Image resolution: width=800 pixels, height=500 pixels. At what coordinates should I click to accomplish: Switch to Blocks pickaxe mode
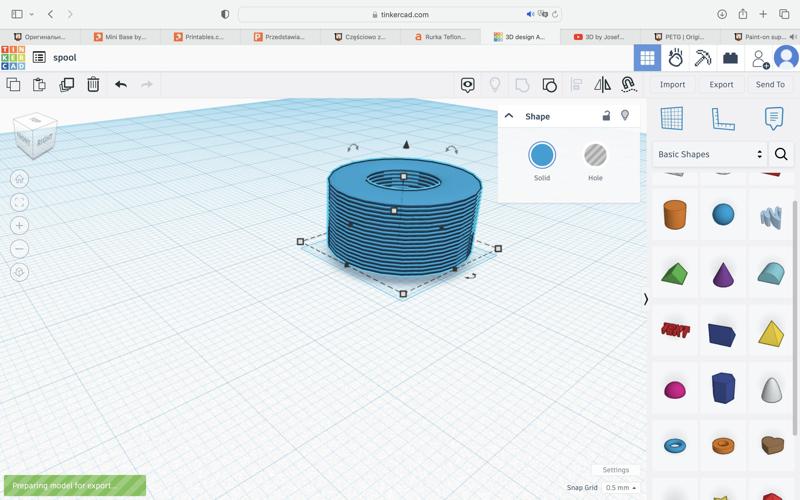click(703, 58)
